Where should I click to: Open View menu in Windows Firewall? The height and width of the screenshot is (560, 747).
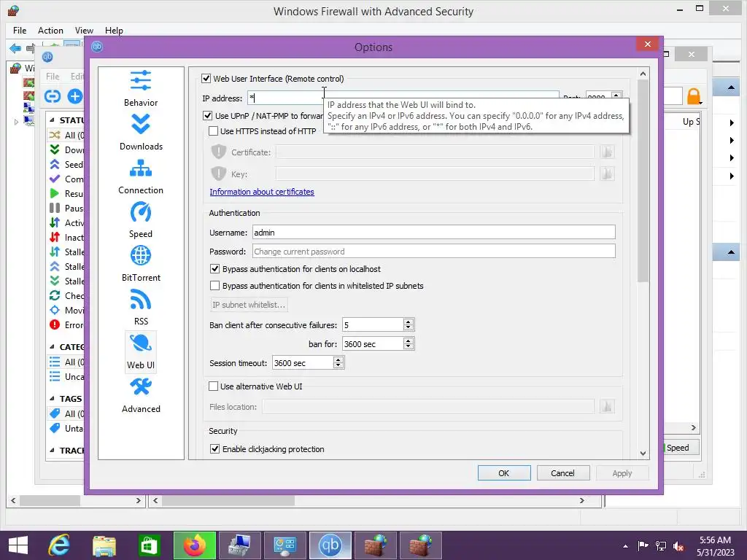pyautogui.click(x=84, y=31)
